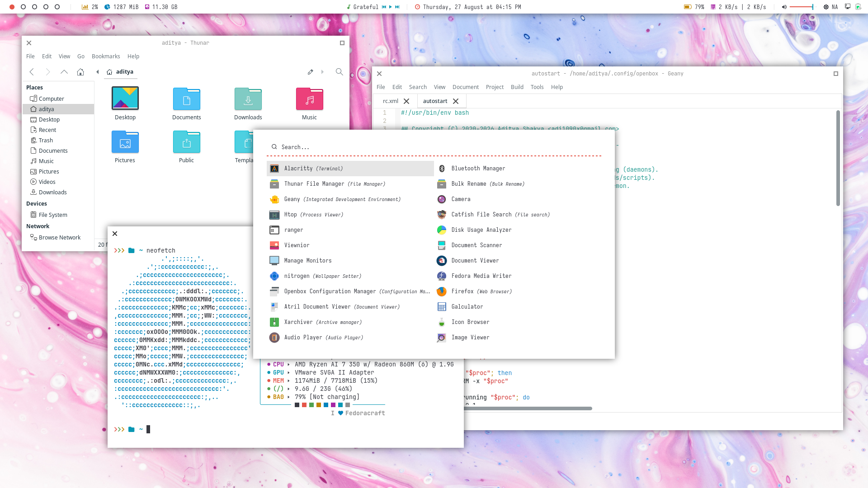
Task: Click the CPU usage 2% indicator
Action: point(90,7)
